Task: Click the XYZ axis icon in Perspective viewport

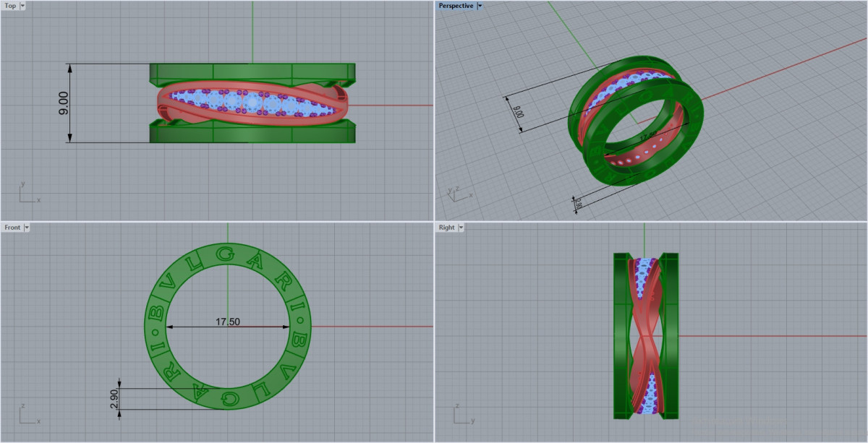Action: (458, 192)
